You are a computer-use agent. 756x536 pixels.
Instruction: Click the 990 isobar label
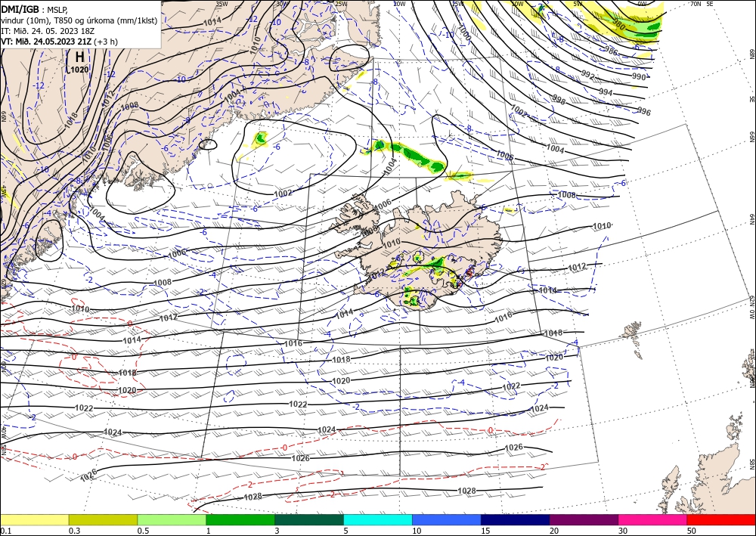pos(639,76)
